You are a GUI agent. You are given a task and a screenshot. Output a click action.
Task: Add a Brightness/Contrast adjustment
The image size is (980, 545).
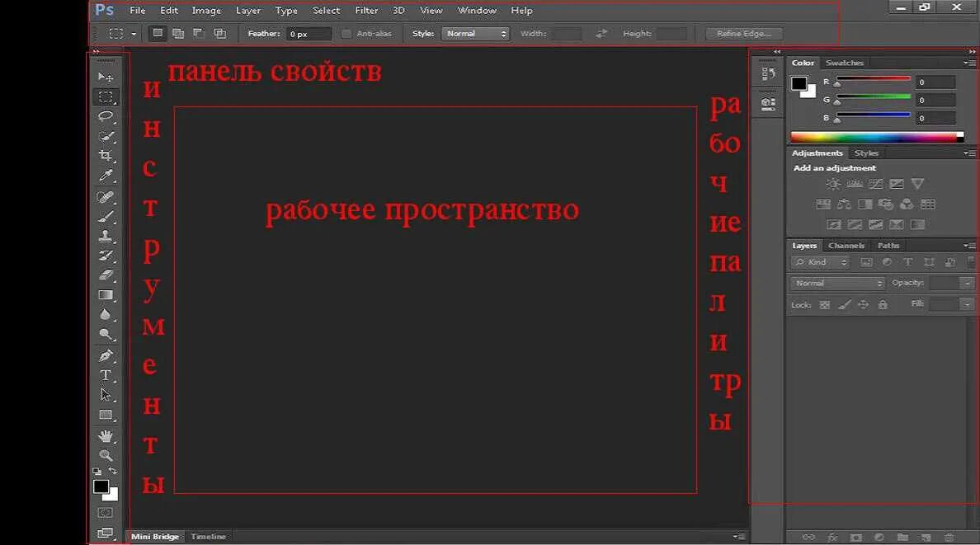[x=833, y=184]
